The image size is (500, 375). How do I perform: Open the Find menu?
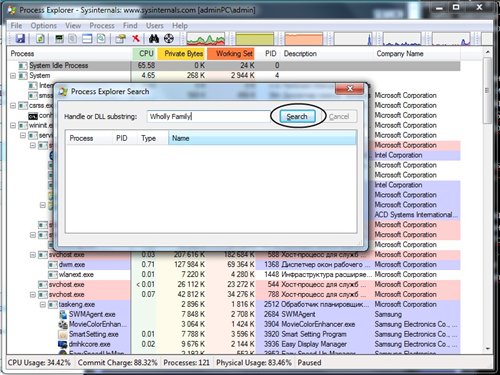click(x=130, y=26)
